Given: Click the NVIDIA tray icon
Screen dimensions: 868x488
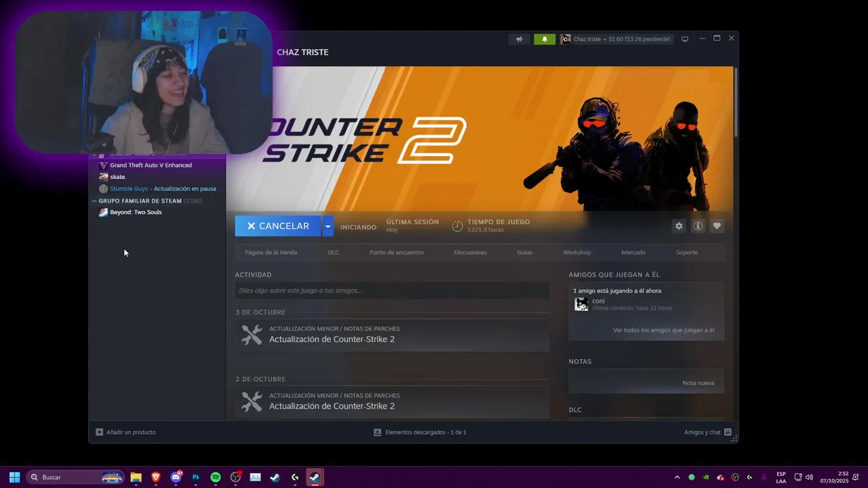Looking at the screenshot, I should point(706,477).
